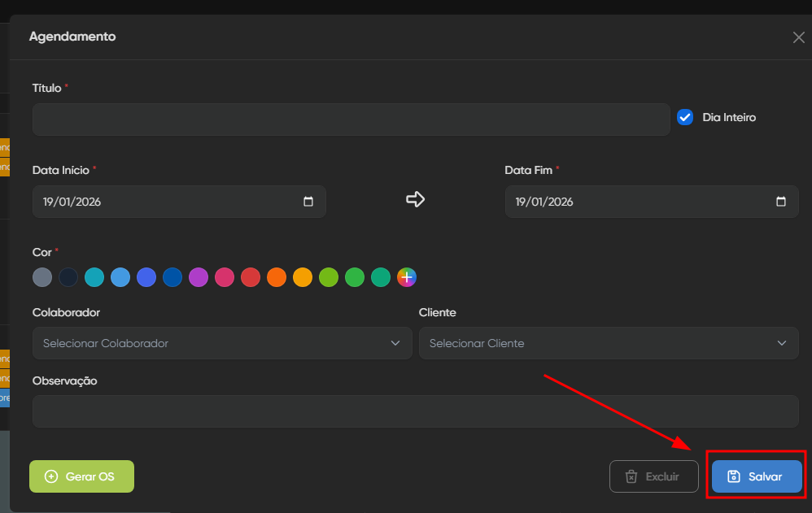Click the Título input field
The height and width of the screenshot is (513, 812).
351,120
